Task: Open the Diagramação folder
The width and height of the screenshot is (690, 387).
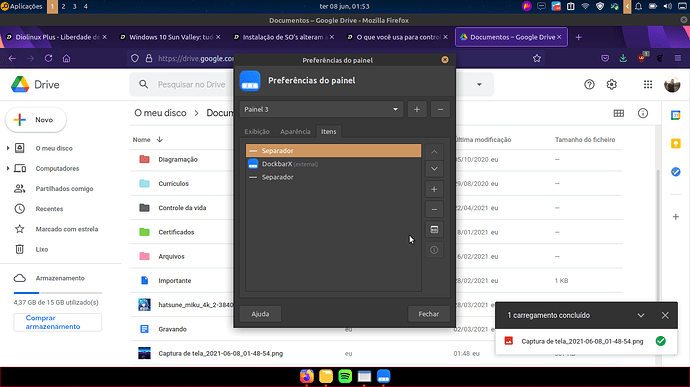Action: click(x=178, y=159)
